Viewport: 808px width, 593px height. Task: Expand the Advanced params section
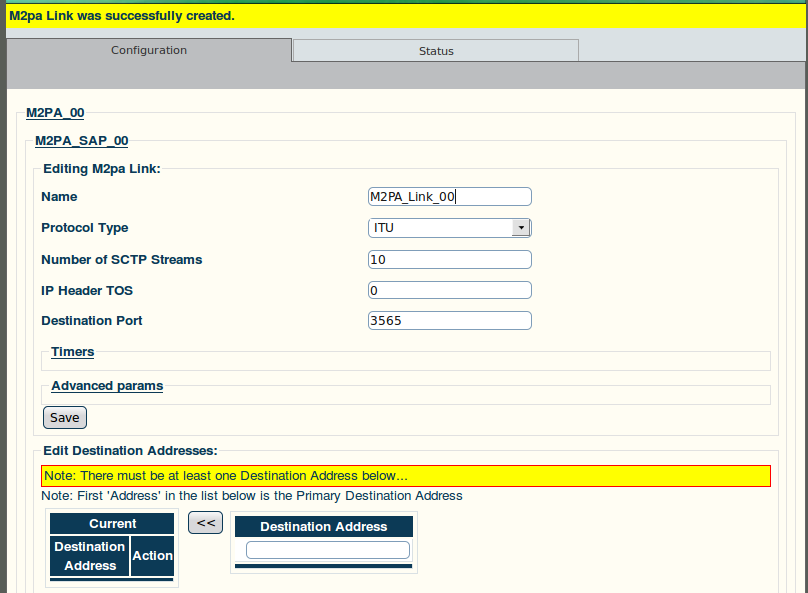click(107, 386)
